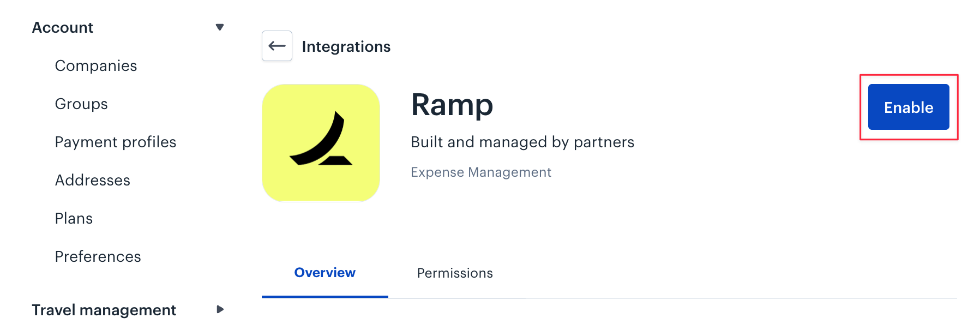Open Preferences in sidebar
This screenshot has height=336, width=980.
click(98, 256)
